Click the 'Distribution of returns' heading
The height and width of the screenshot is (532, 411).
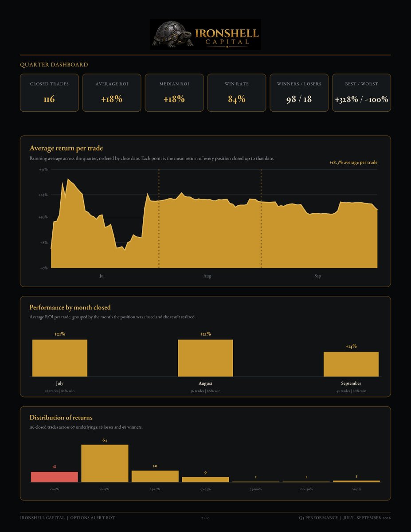point(61,418)
